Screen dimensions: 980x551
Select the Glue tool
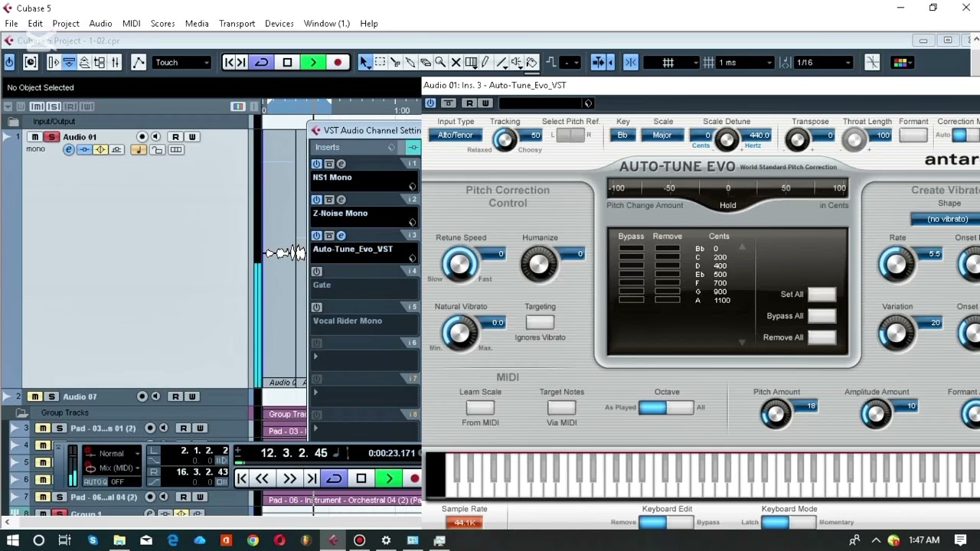pyautogui.click(x=410, y=63)
